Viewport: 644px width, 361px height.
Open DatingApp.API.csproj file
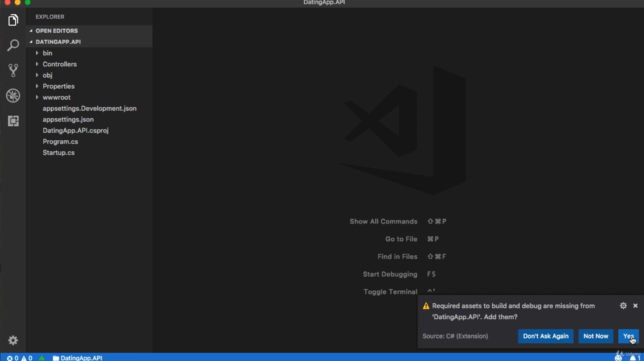(x=75, y=131)
